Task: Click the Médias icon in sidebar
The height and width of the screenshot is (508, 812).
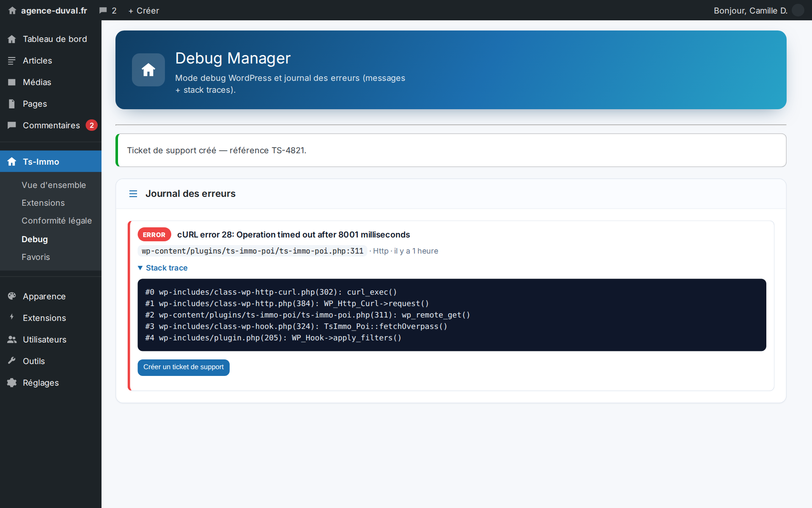Action: (12, 82)
